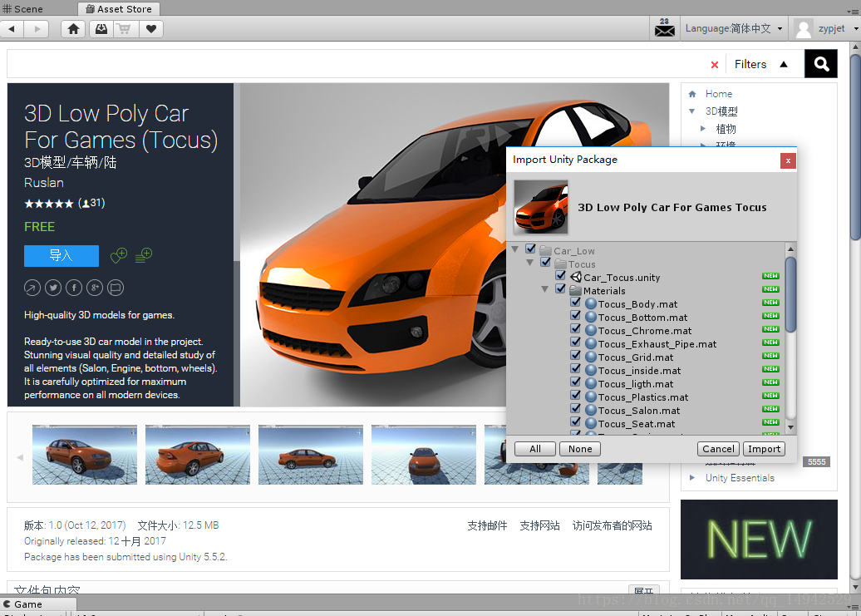Uncheck the Car_Low folder checkbox
Screen dimensions: 861x616
(x=530, y=249)
